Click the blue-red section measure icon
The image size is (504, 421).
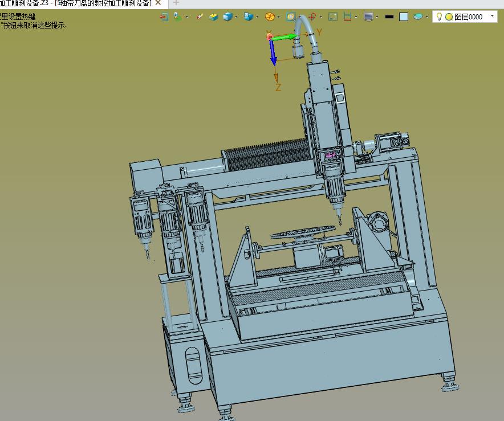(x=347, y=17)
